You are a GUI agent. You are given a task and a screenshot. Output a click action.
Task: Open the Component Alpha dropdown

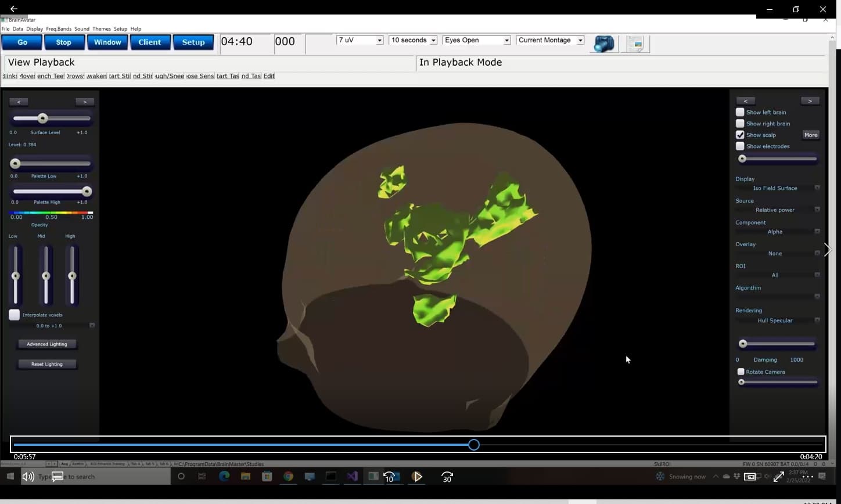(778, 232)
